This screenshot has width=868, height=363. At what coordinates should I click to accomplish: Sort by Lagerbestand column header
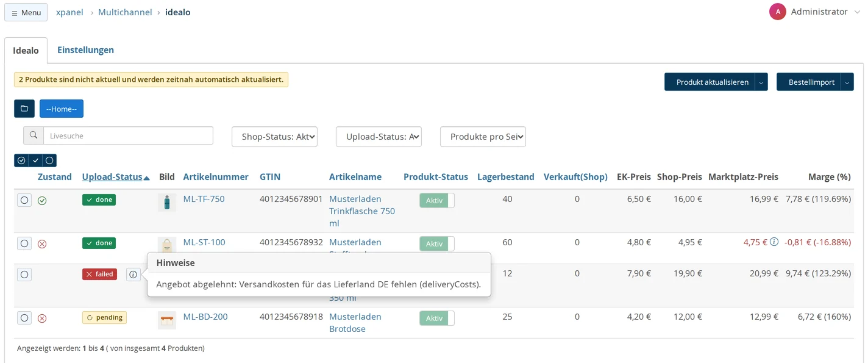(x=506, y=177)
